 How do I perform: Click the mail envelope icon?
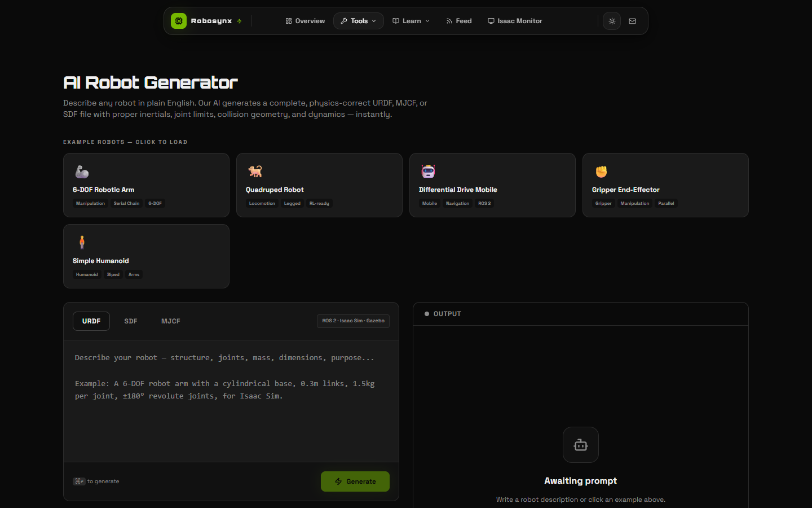point(633,21)
